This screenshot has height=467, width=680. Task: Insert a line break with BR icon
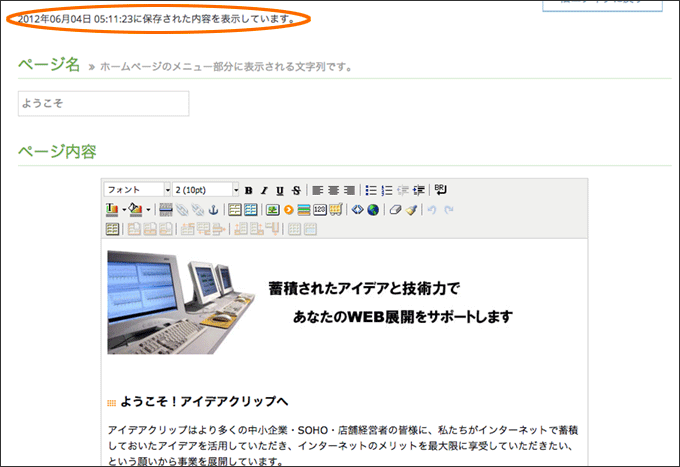[440, 189]
